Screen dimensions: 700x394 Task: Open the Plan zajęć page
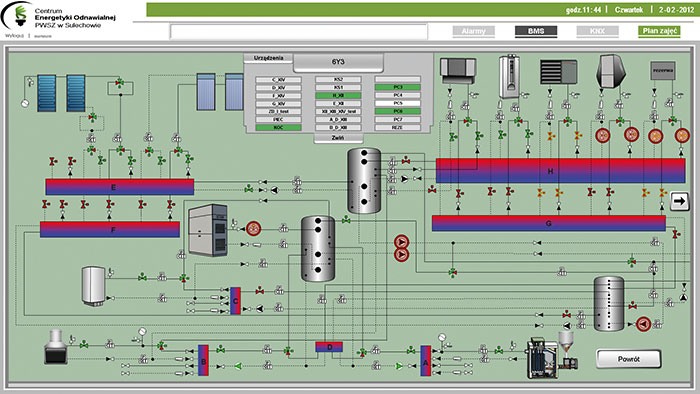pyautogui.click(x=659, y=31)
